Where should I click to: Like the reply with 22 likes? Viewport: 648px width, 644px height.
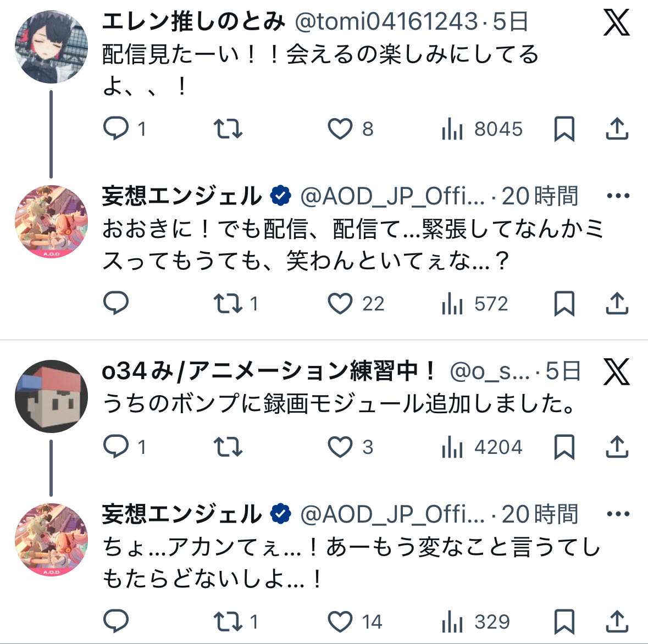(340, 303)
